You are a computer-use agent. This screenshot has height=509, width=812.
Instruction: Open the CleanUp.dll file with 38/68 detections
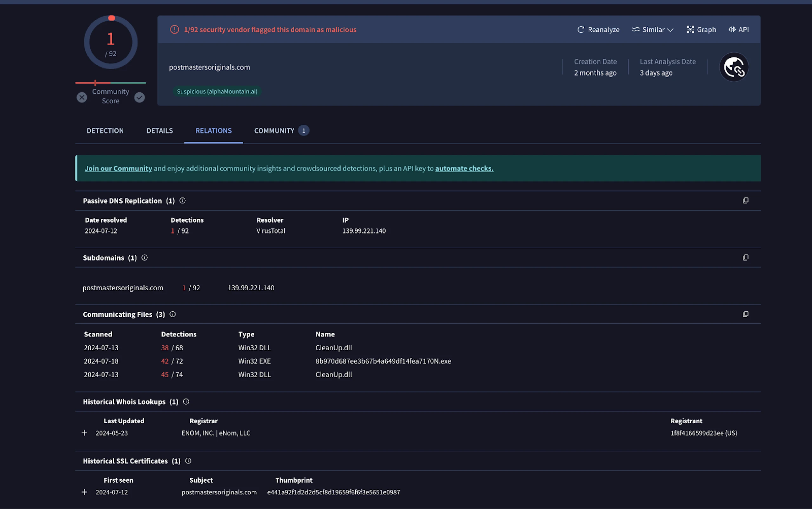pyautogui.click(x=333, y=348)
